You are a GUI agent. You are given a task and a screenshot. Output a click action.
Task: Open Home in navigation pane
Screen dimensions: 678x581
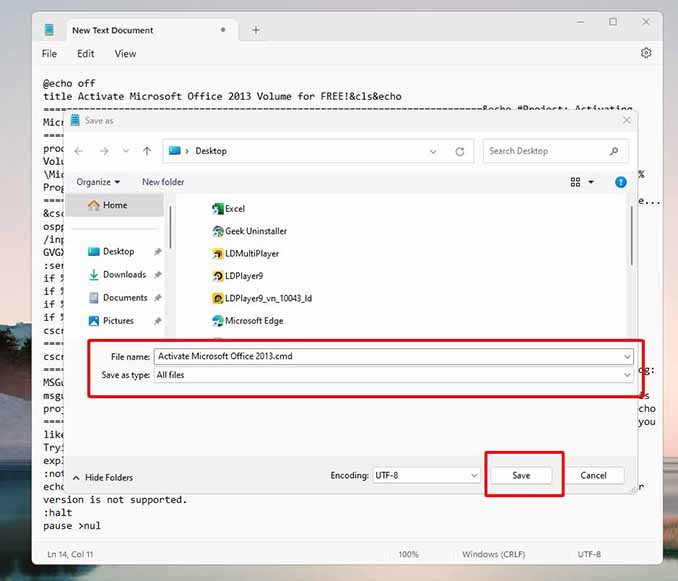pos(117,205)
